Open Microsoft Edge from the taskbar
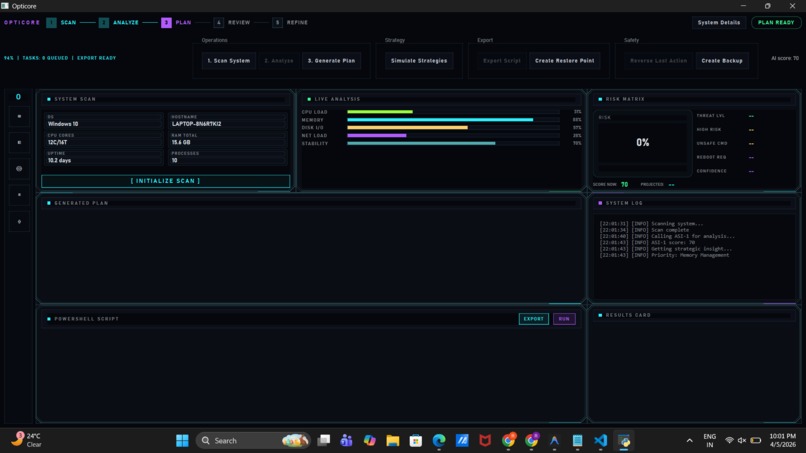This screenshot has width=806, height=453. (x=439, y=441)
